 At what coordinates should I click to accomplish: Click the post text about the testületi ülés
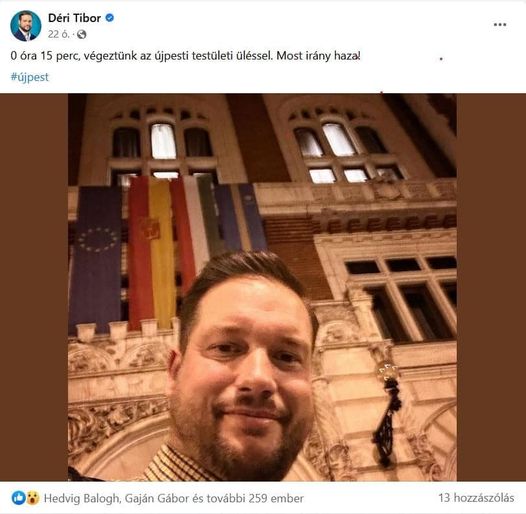pos(186,56)
